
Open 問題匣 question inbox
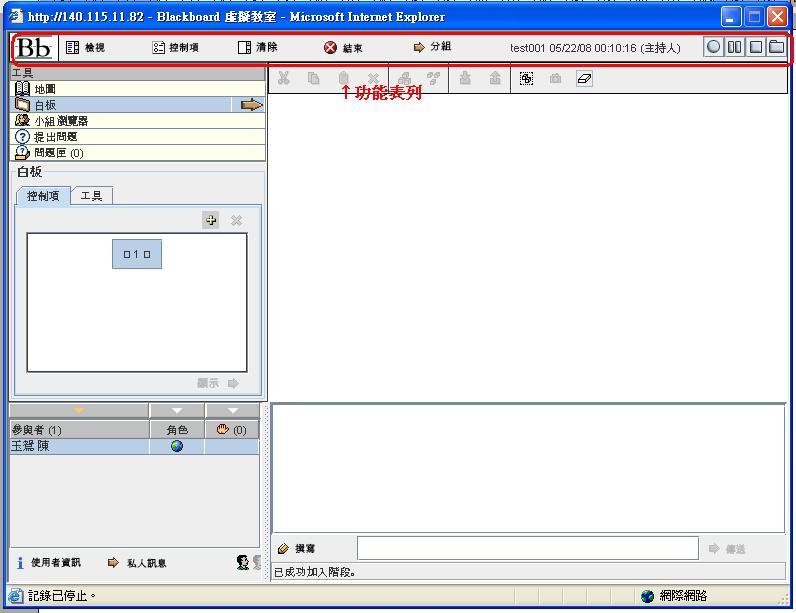pos(58,153)
